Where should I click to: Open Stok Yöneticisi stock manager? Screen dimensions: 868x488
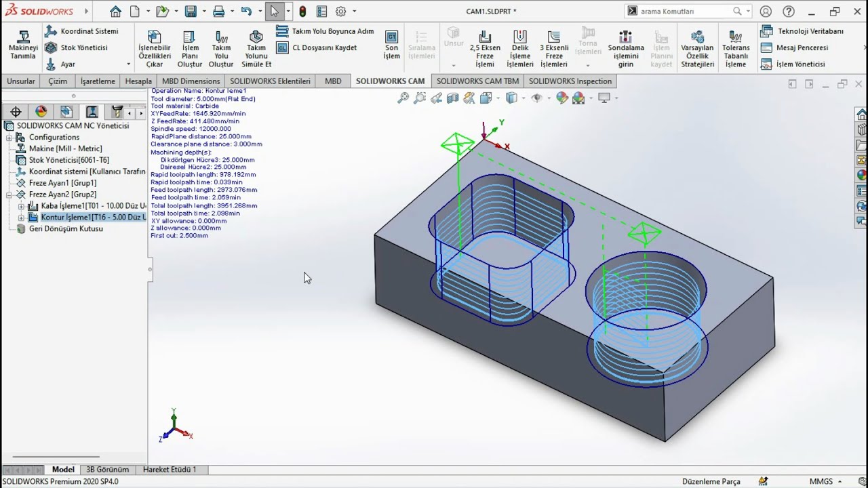pyautogui.click(x=76, y=47)
